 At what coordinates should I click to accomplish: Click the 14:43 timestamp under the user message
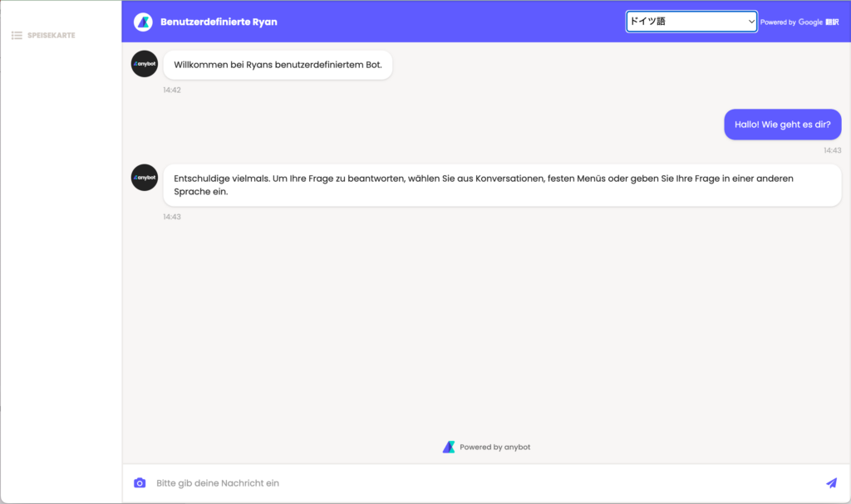coord(832,150)
